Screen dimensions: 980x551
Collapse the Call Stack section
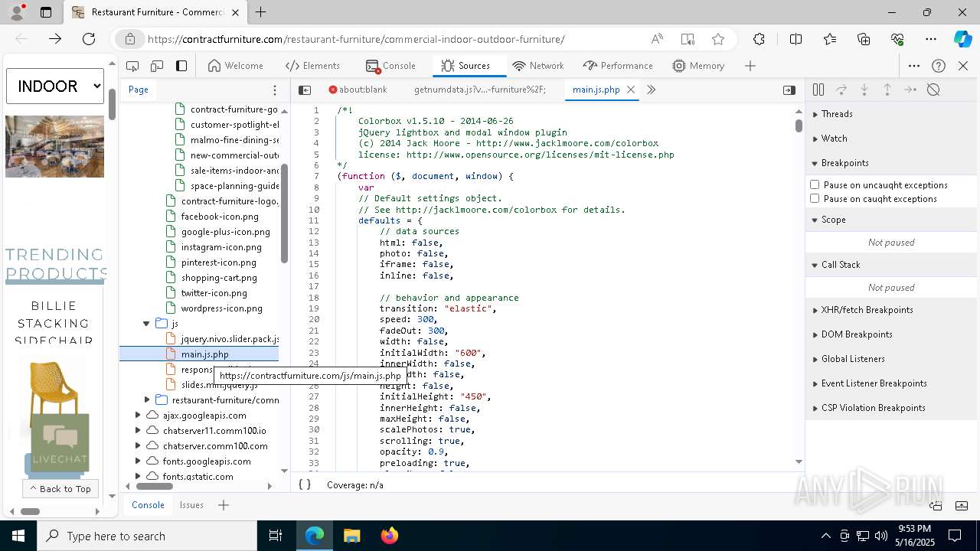891,265
